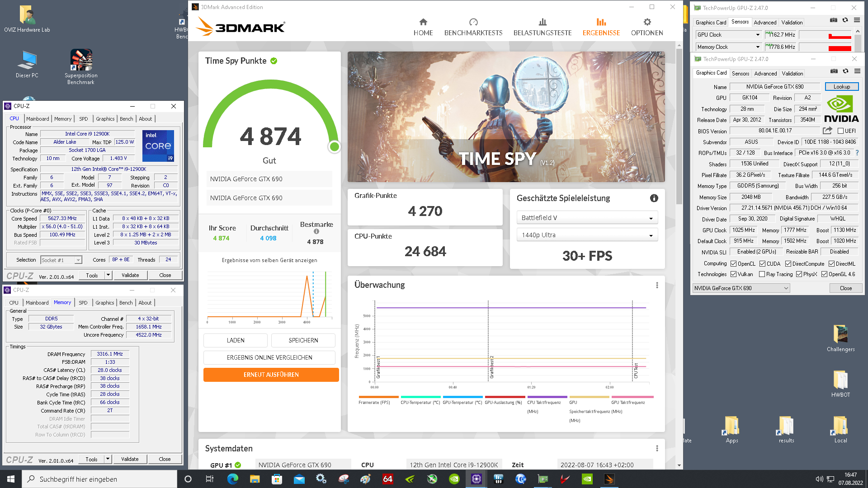Image resolution: width=868 pixels, height=488 pixels.
Task: Expand Memory Clock sensor dropdown in GPU-Z
Action: click(728, 47)
